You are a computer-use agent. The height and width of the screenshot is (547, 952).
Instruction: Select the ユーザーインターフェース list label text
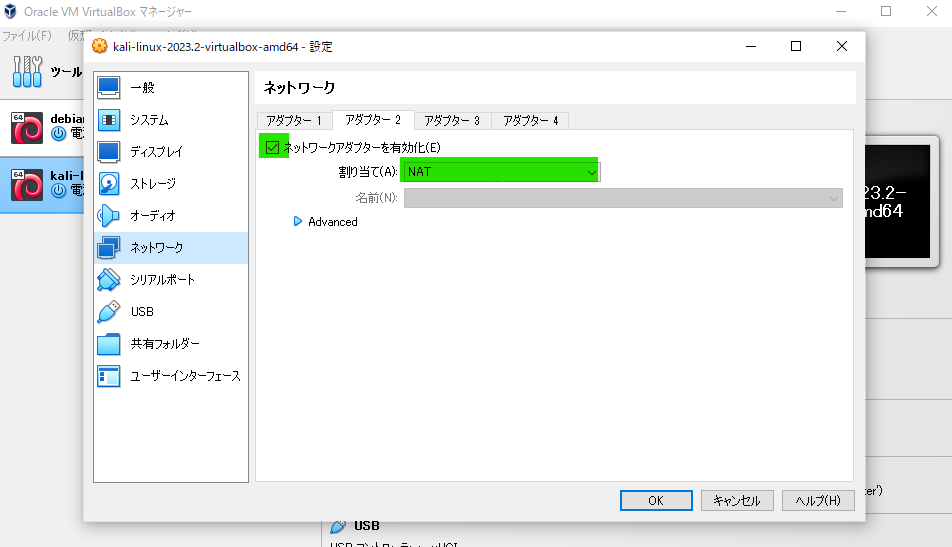click(x=186, y=376)
